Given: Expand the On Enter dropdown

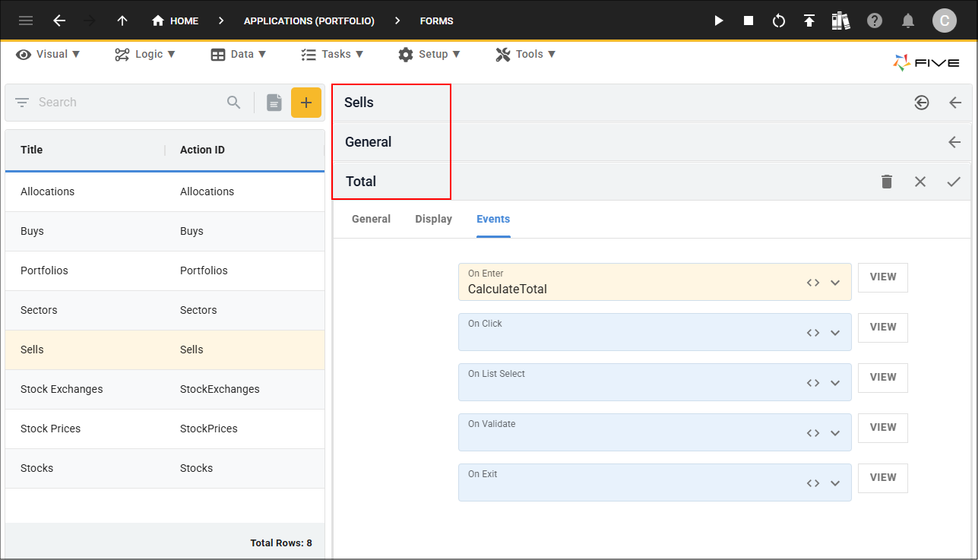Looking at the screenshot, I should pos(835,283).
